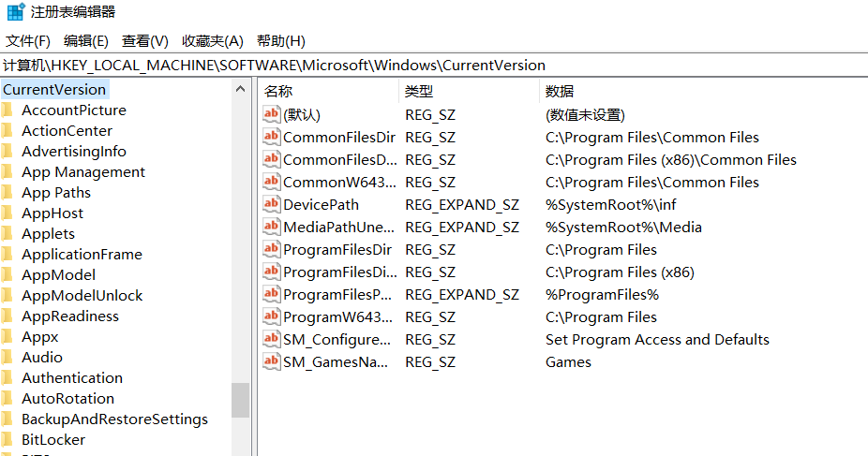
Task: Click the string icon for CommonW643... value
Action: [271, 182]
